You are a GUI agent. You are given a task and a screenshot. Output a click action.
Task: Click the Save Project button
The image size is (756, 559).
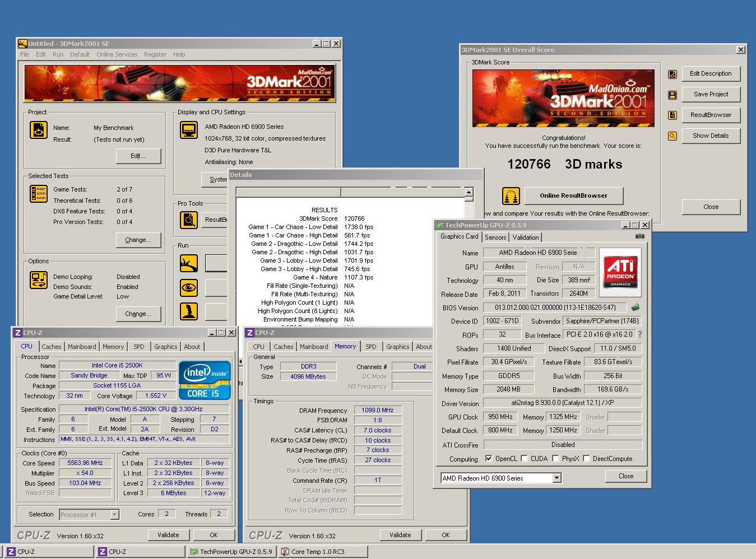(x=711, y=94)
